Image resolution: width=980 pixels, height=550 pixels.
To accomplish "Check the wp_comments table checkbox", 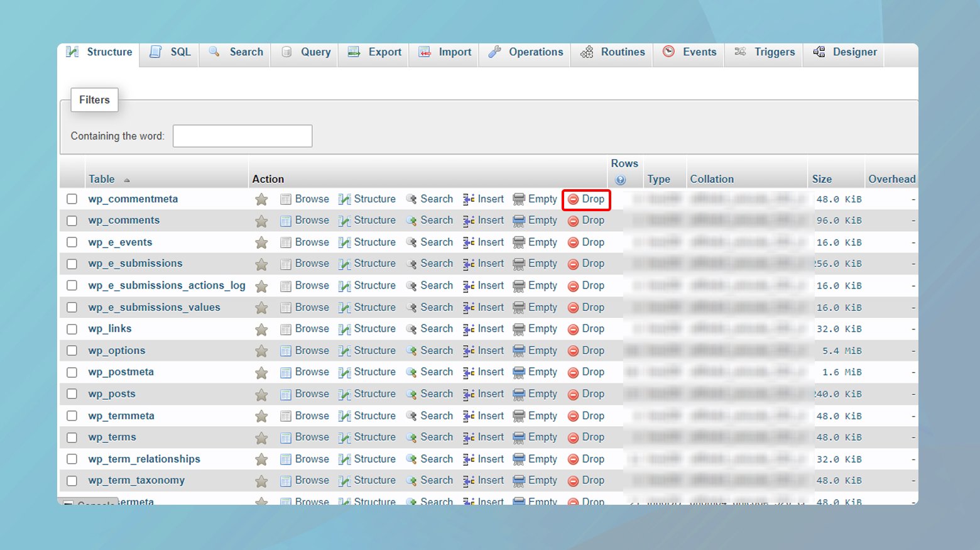I will [x=72, y=221].
